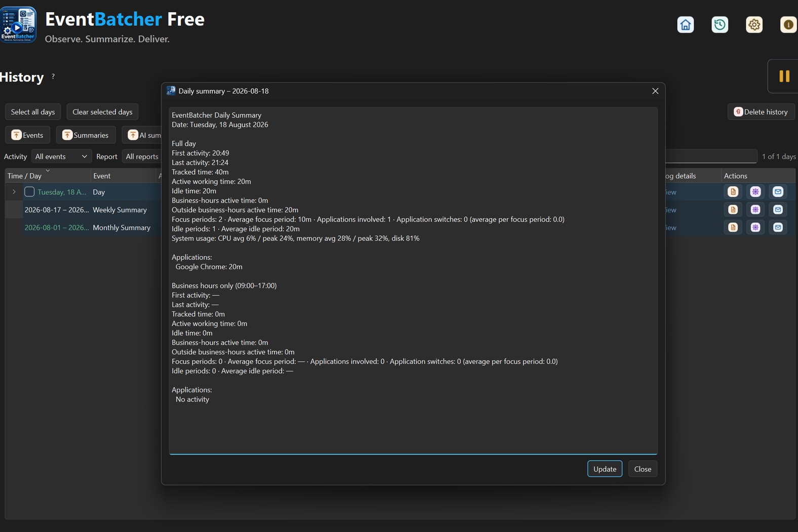Click the EventBatcher app logo
Image resolution: width=798 pixels, height=532 pixels.
pyautogui.click(x=18, y=24)
